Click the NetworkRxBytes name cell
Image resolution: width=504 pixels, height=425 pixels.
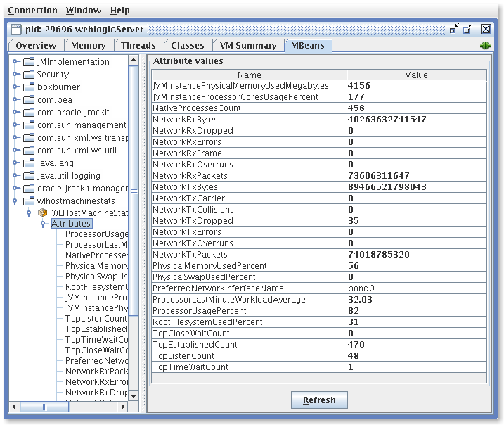click(x=249, y=120)
